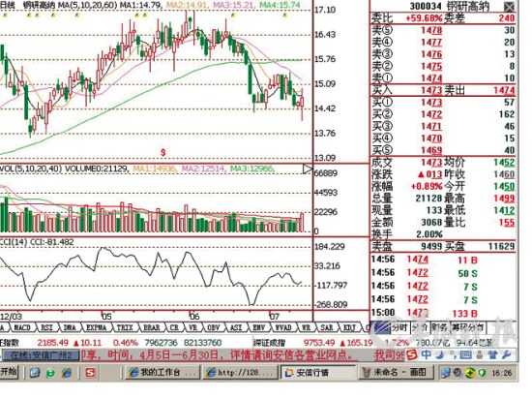Click the index value 2185.49

[52, 342]
